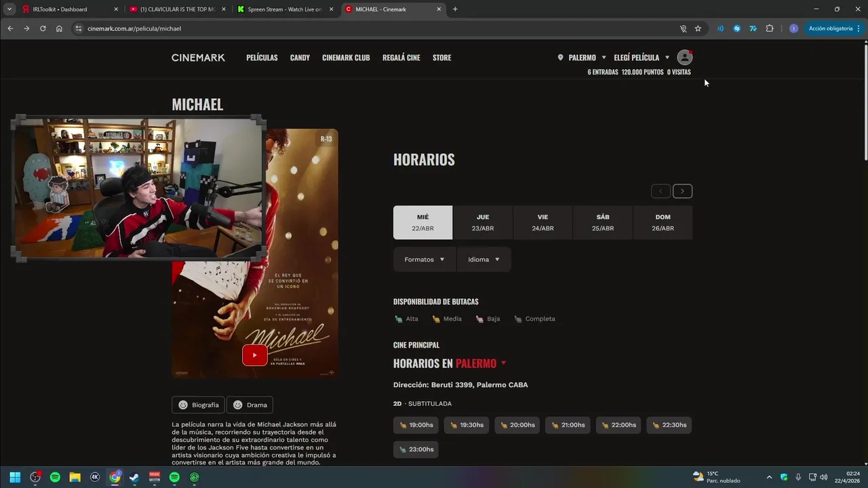Open the Palermo cinema selector in header
Image resolution: width=868 pixels, height=488 pixels.
click(x=582, y=58)
